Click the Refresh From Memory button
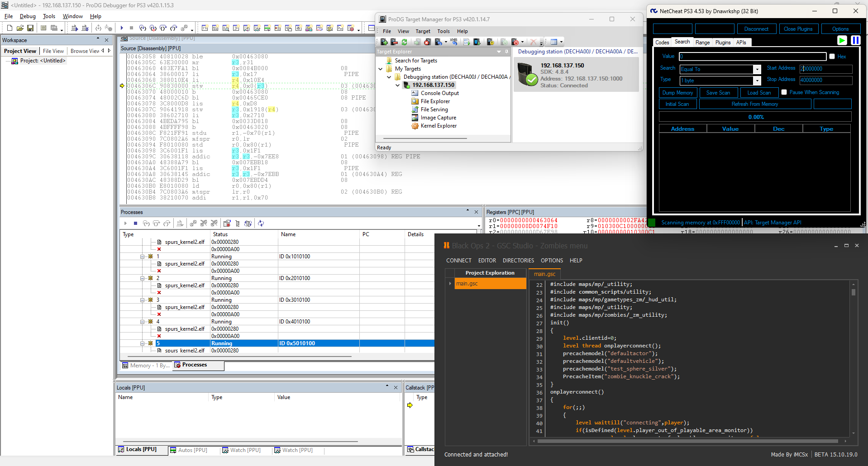 (755, 104)
